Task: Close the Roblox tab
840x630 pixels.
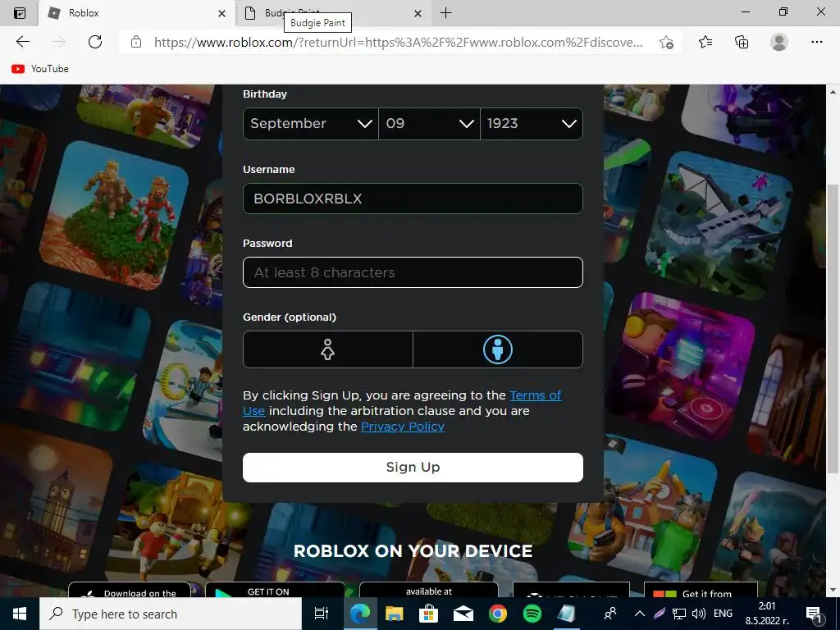Action: click(221, 13)
